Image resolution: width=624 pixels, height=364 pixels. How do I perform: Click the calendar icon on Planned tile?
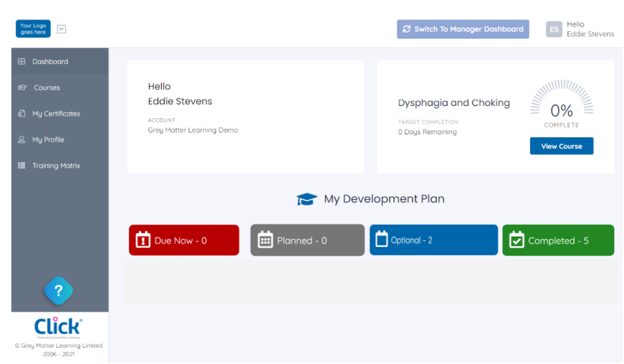click(x=265, y=240)
